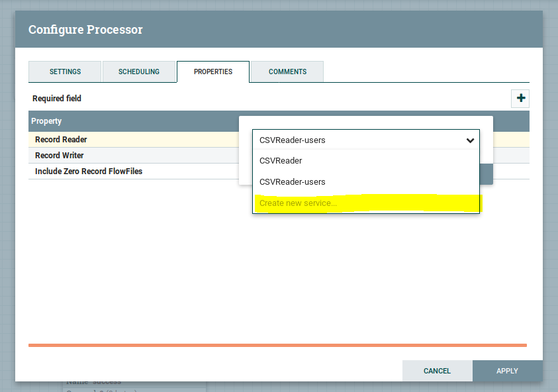
Task: Open the Scheduling tab
Action: (139, 72)
